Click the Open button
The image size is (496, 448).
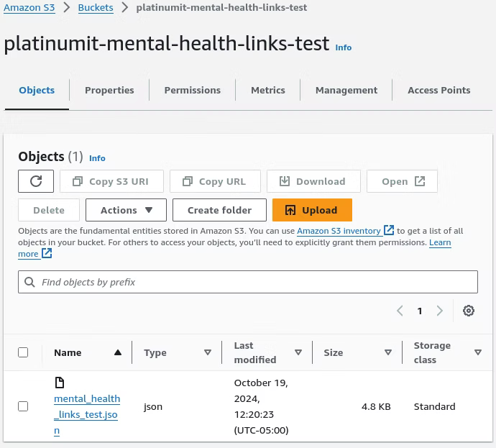(x=402, y=181)
